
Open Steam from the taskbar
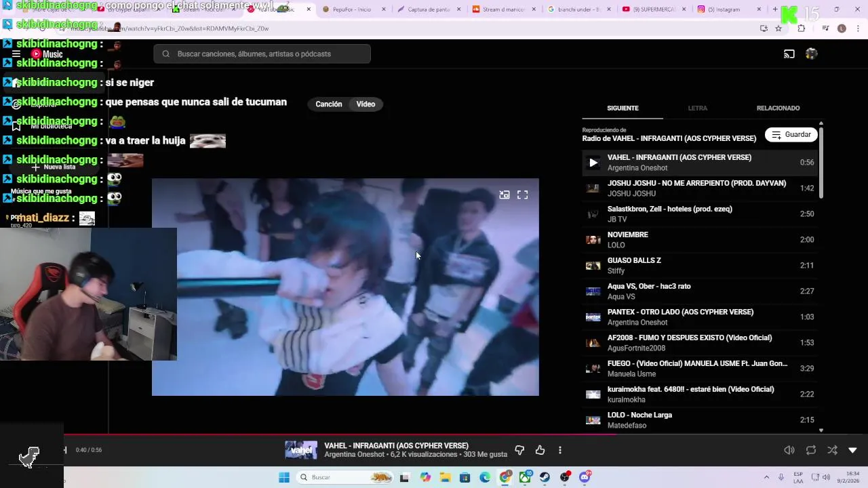(545, 477)
